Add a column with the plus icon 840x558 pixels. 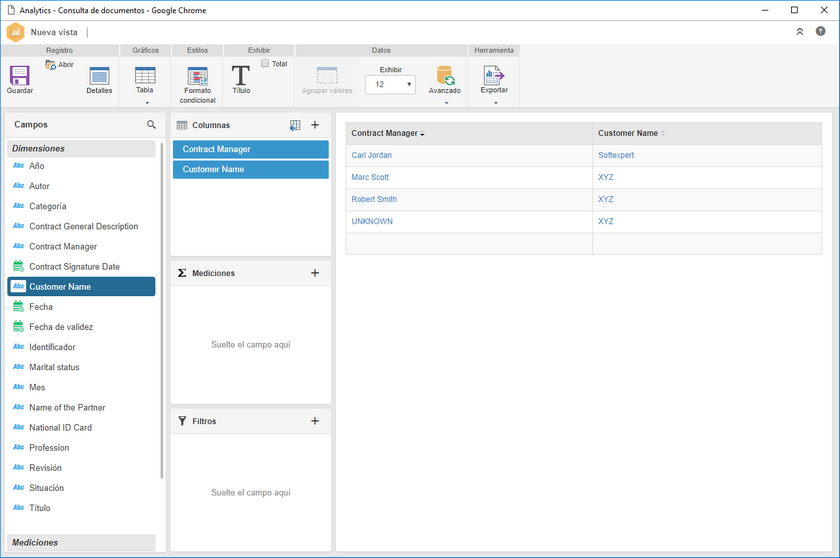[315, 125]
